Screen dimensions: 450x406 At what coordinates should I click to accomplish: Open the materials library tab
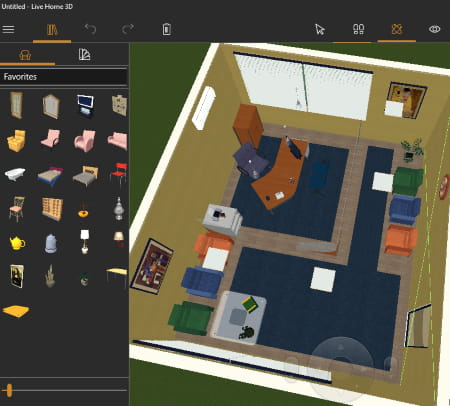[84, 55]
